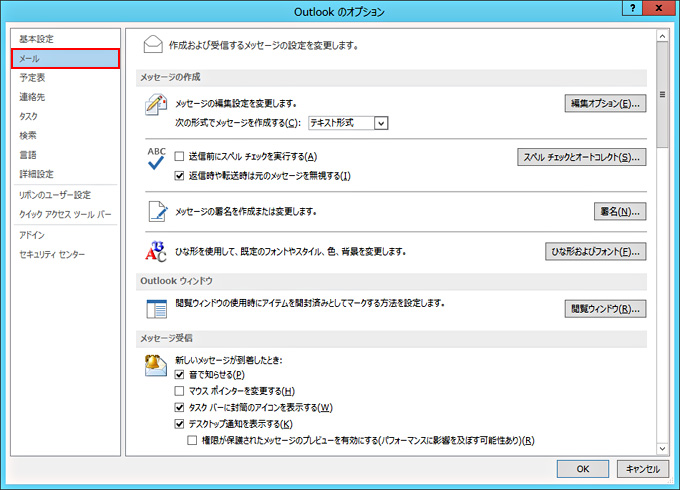The height and width of the screenshot is (490, 680).
Task: Select 予定表 in the left category list
Action: click(x=33, y=77)
